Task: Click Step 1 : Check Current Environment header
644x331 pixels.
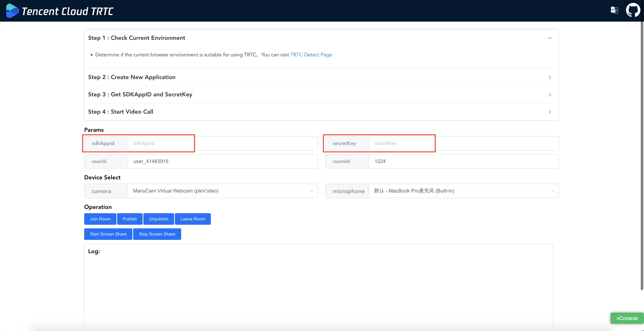Action: (x=321, y=38)
